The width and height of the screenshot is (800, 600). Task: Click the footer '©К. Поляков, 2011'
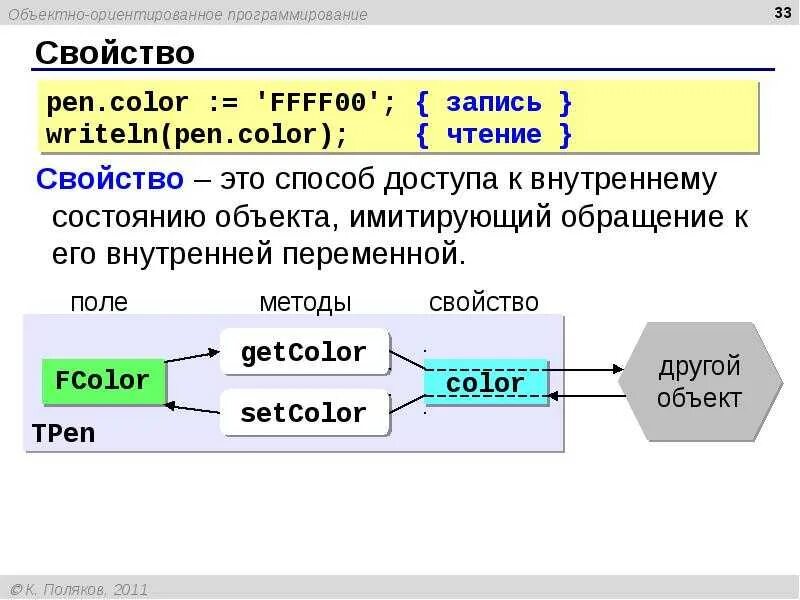click(x=79, y=589)
